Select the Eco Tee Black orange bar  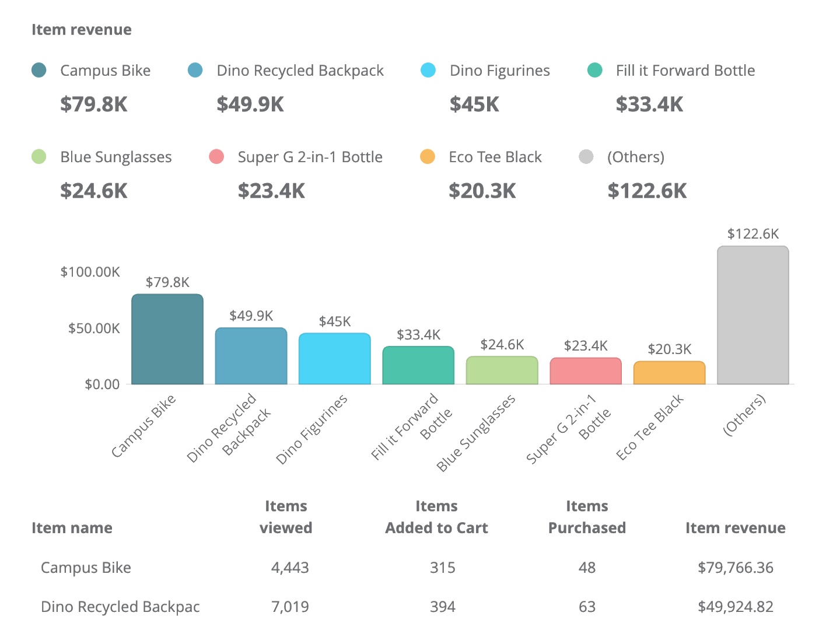670,373
